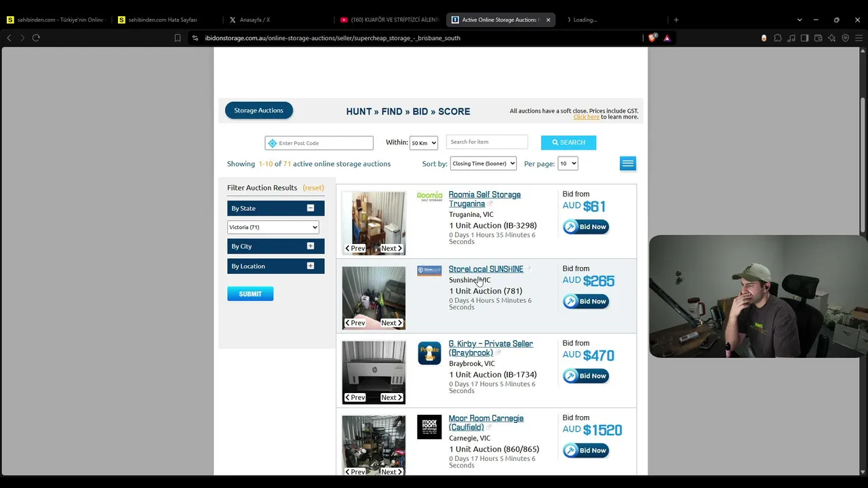Click the StoreLocal logo icon

point(429,270)
